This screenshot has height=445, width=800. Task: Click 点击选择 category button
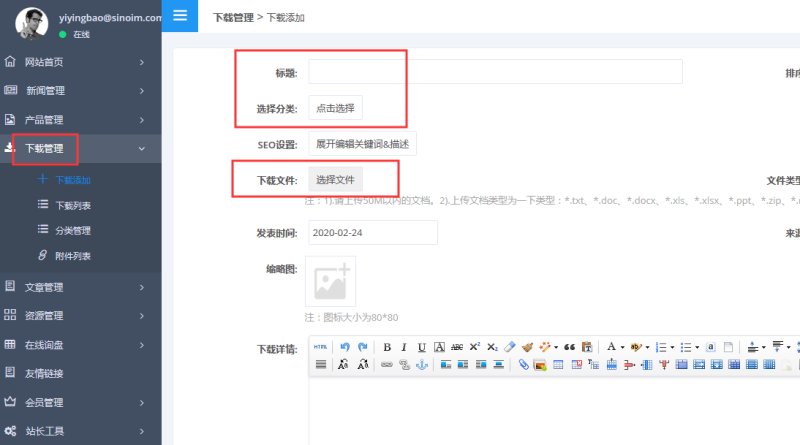coord(335,108)
